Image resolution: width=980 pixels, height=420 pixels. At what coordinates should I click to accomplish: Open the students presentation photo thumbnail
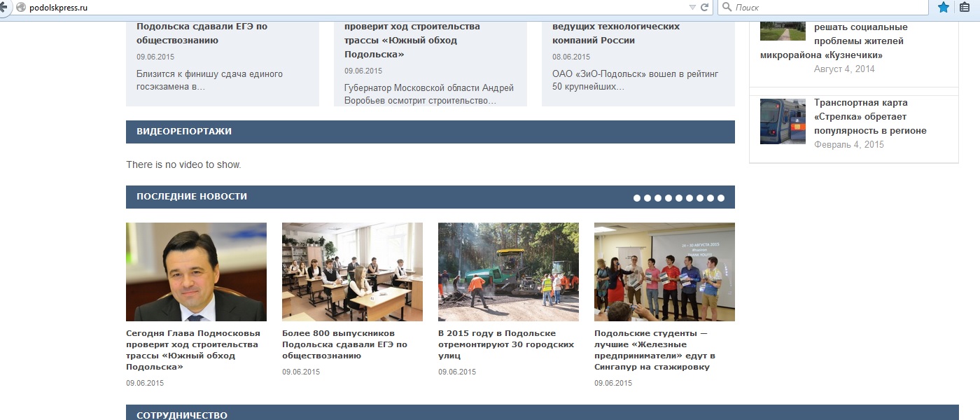(664, 272)
